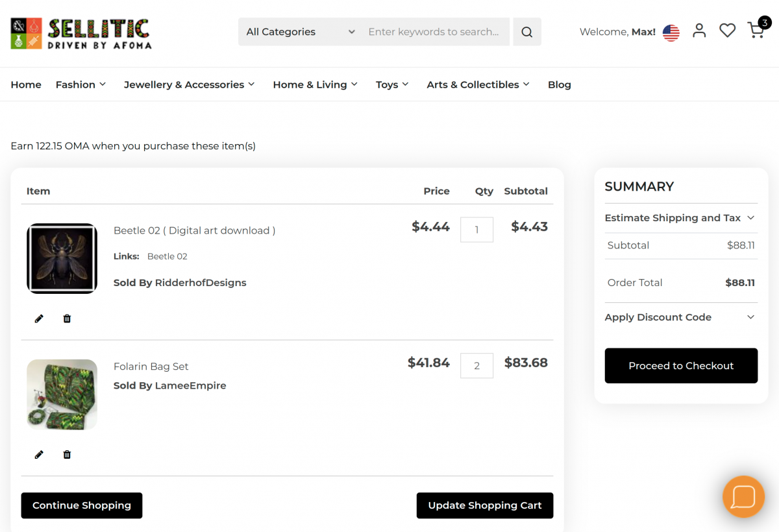The image size is (779, 532).
Task: Open the user account icon
Action: point(699,30)
